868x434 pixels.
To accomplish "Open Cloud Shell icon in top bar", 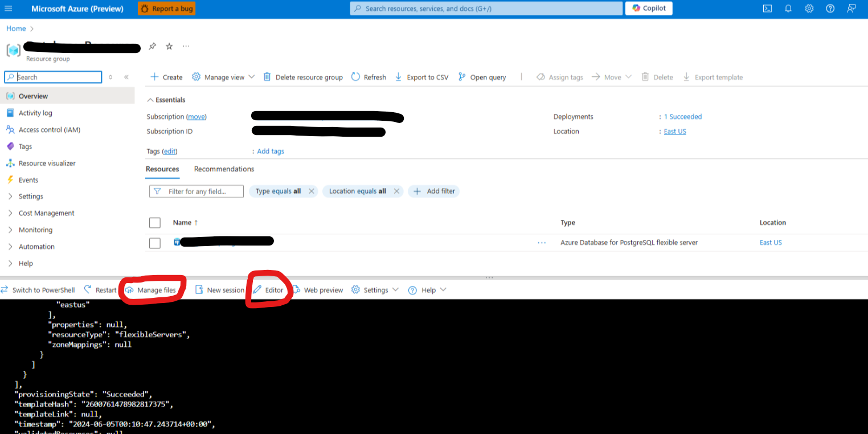I will pyautogui.click(x=767, y=9).
